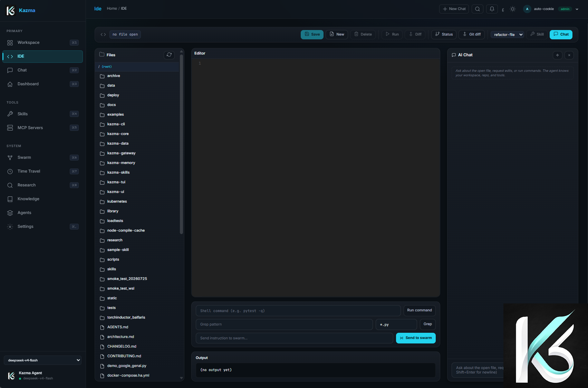Save the file with the Save button
This screenshot has width=588, height=388.
click(312, 35)
